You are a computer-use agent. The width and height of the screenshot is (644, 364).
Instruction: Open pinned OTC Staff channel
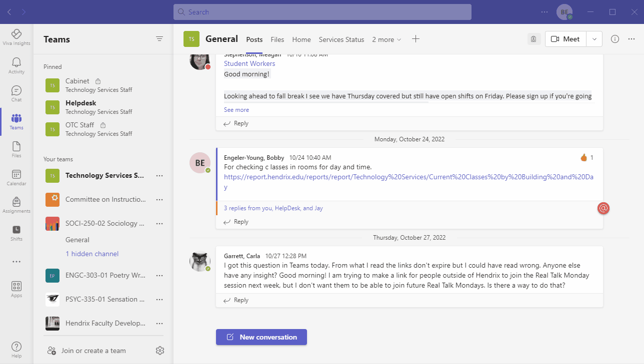pos(103,129)
